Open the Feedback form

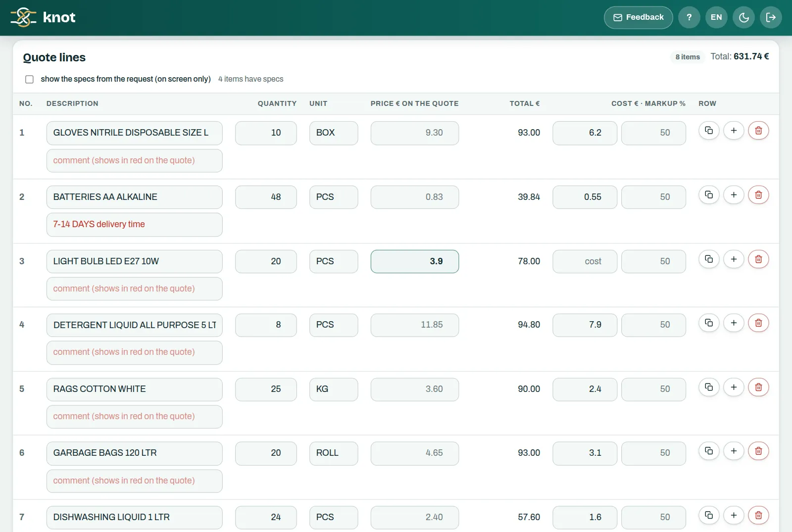638,17
